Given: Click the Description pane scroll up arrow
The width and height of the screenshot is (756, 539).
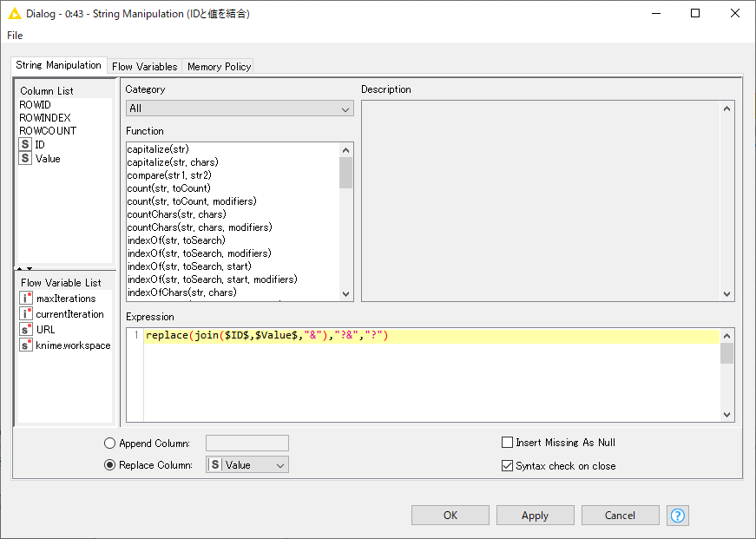Looking at the screenshot, I should [x=727, y=108].
